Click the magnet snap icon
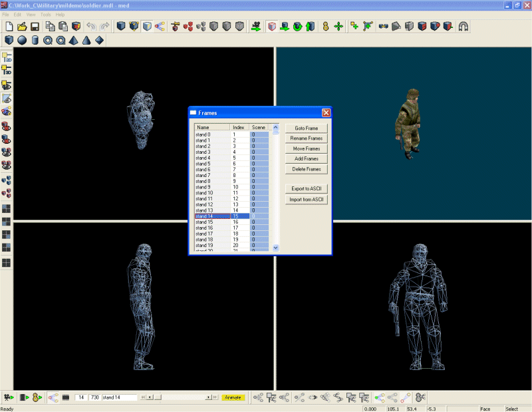The width and height of the screenshot is (532, 412). click(463, 27)
